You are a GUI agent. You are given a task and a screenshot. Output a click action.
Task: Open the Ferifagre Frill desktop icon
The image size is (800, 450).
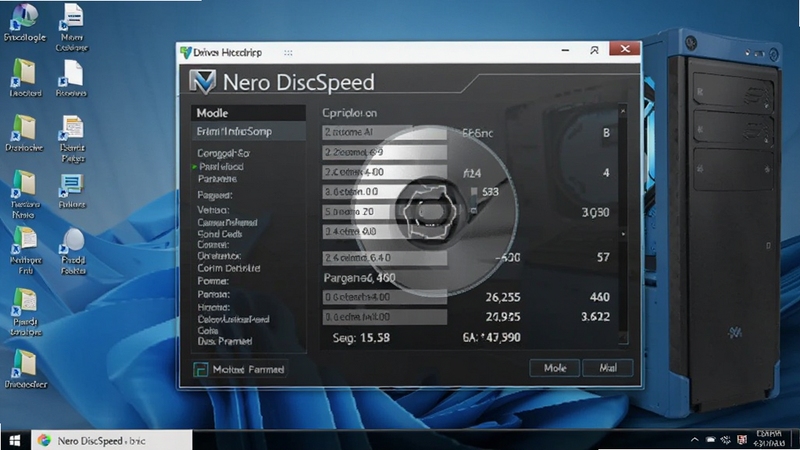25,251
